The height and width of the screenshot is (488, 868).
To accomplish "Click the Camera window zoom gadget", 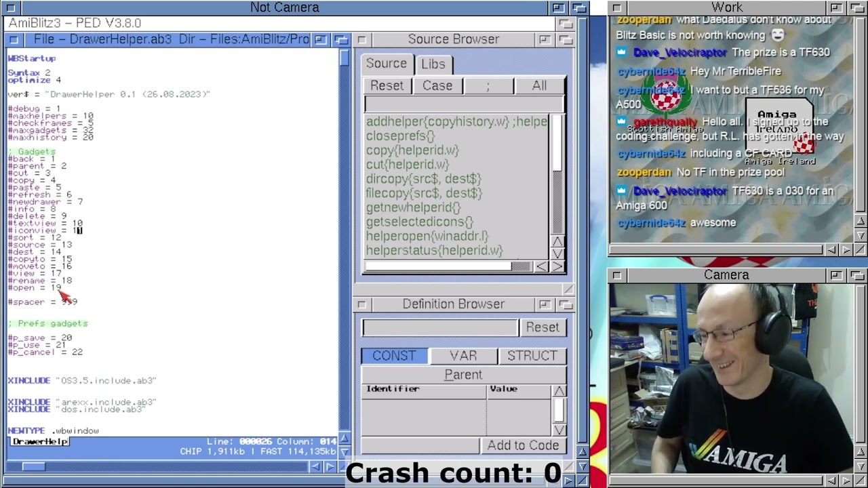I will pyautogui.click(x=836, y=275).
